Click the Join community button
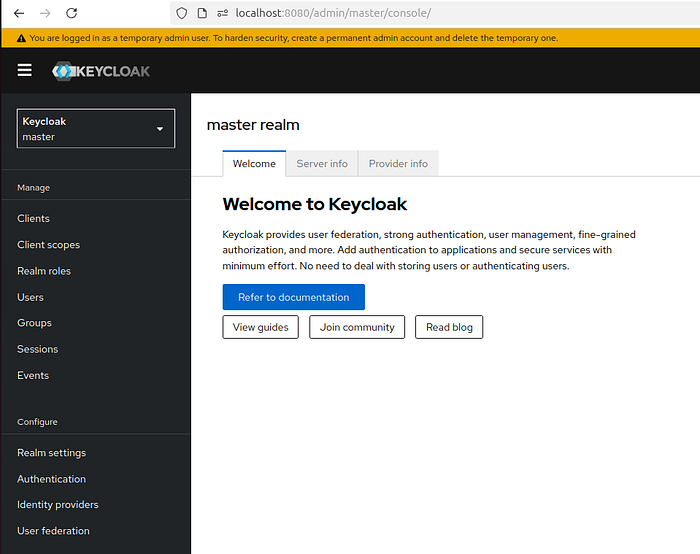 pyautogui.click(x=357, y=327)
